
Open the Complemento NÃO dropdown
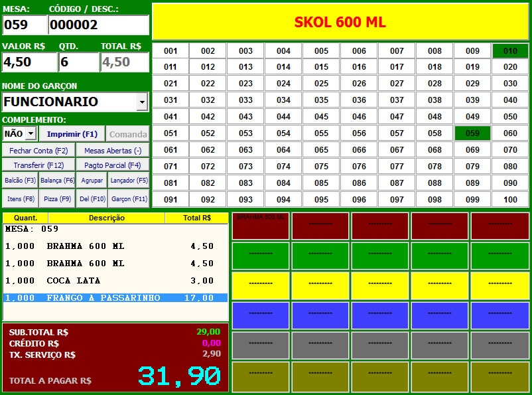coord(31,133)
